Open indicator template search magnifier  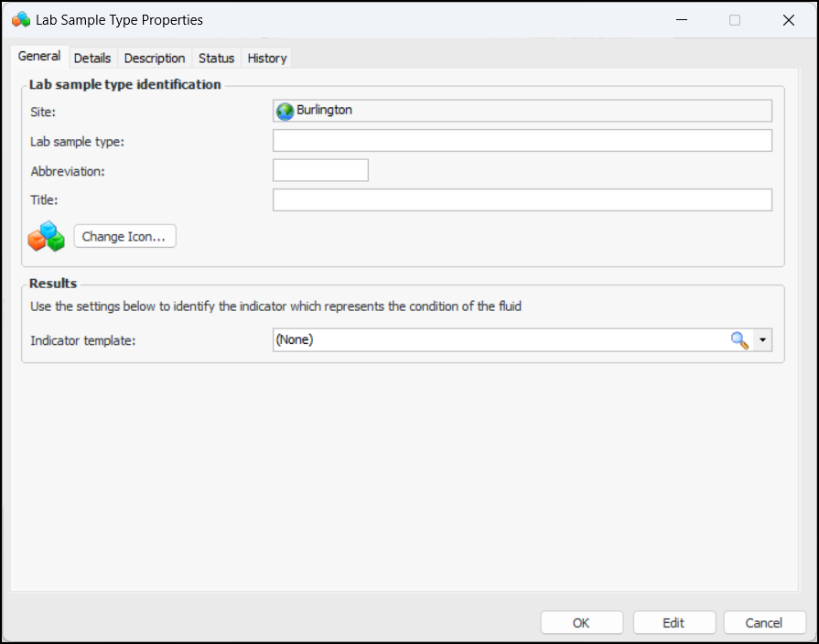tap(738, 340)
